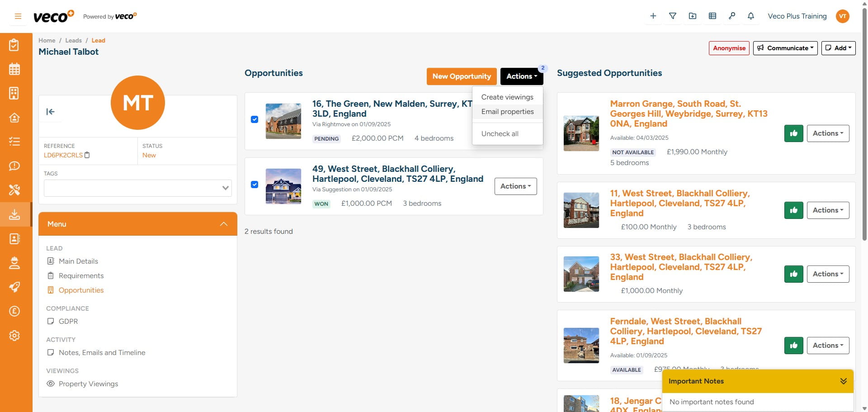Collapse the Menu panel
The image size is (868, 412).
click(x=223, y=223)
